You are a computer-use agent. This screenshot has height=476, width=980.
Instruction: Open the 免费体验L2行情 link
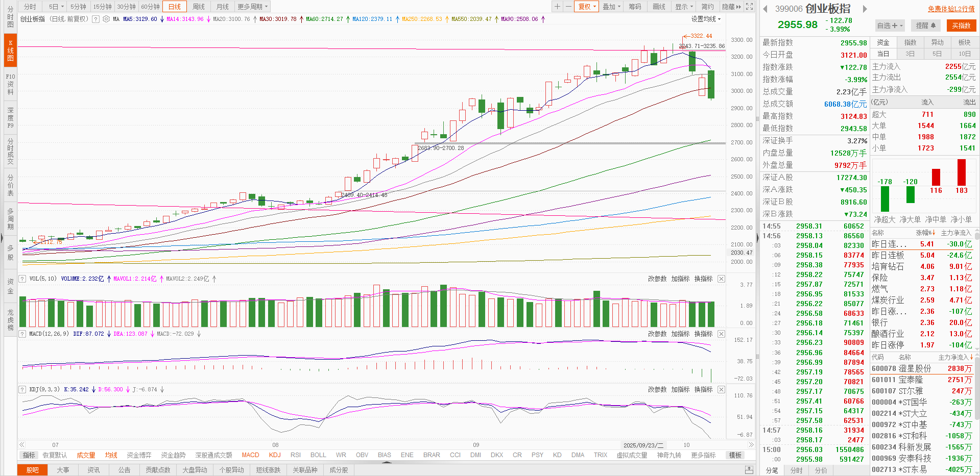pos(951,9)
